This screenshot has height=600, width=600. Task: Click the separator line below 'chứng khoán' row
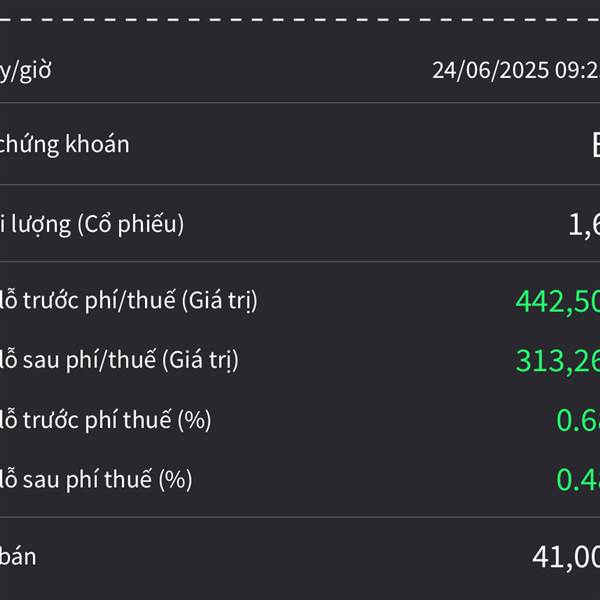coord(300,184)
